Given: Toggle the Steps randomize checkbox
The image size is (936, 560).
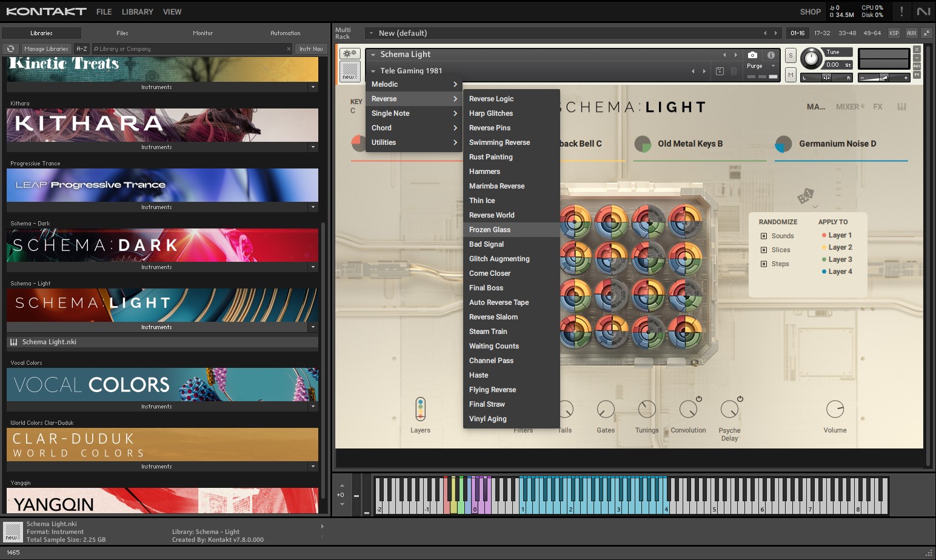Looking at the screenshot, I should [x=764, y=264].
